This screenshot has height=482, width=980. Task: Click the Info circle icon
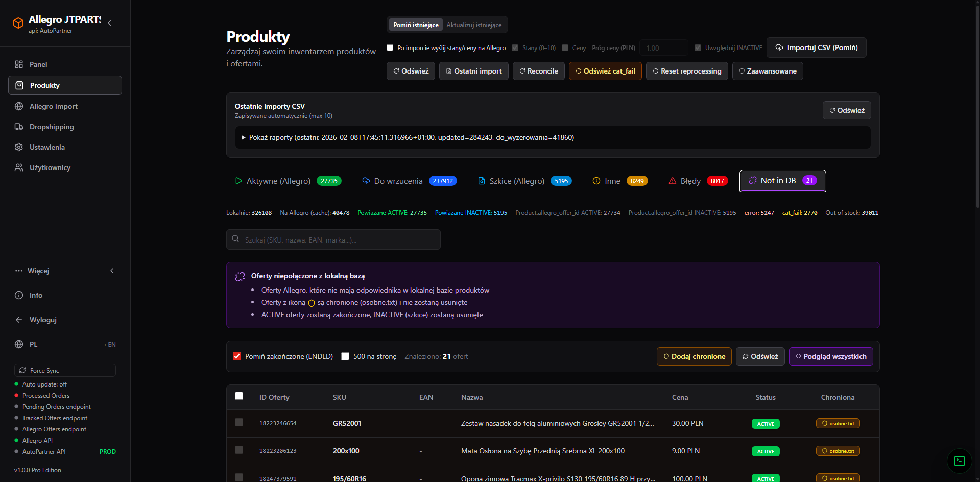tap(19, 295)
